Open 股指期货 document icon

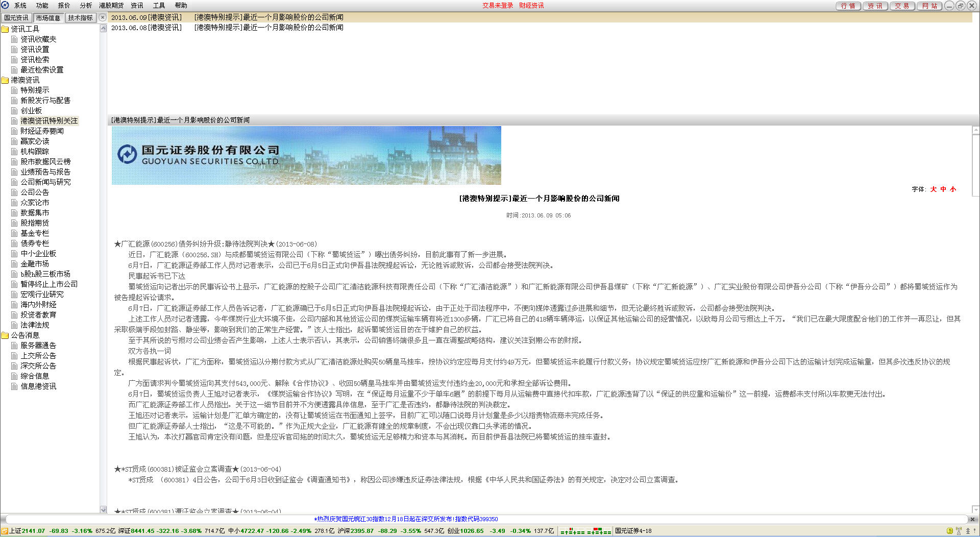point(14,223)
